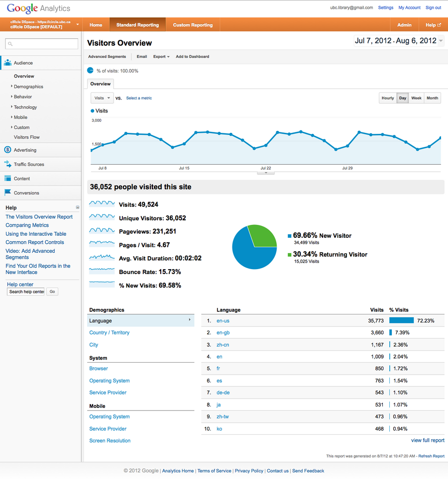
Task: Open the Export menu
Action: [161, 57]
